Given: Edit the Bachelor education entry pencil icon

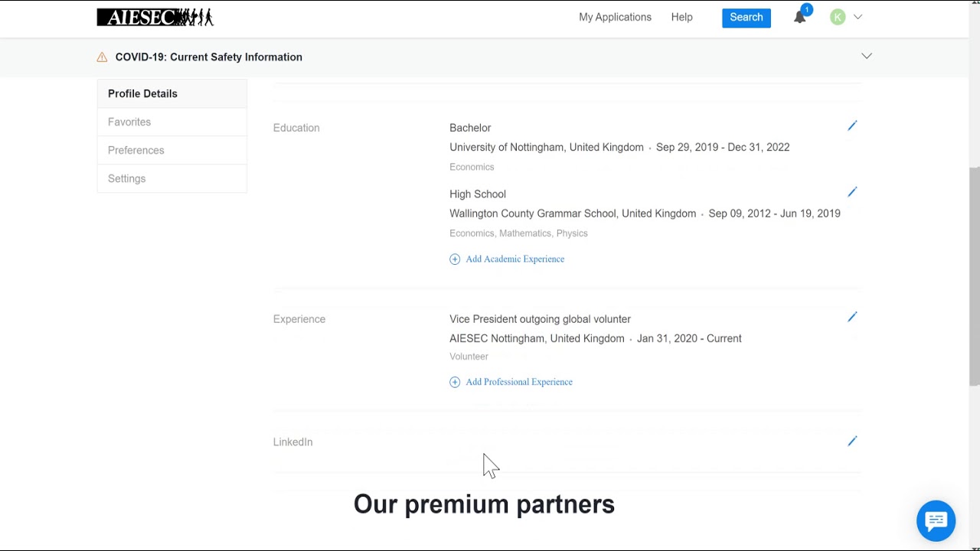Looking at the screenshot, I should (x=852, y=126).
